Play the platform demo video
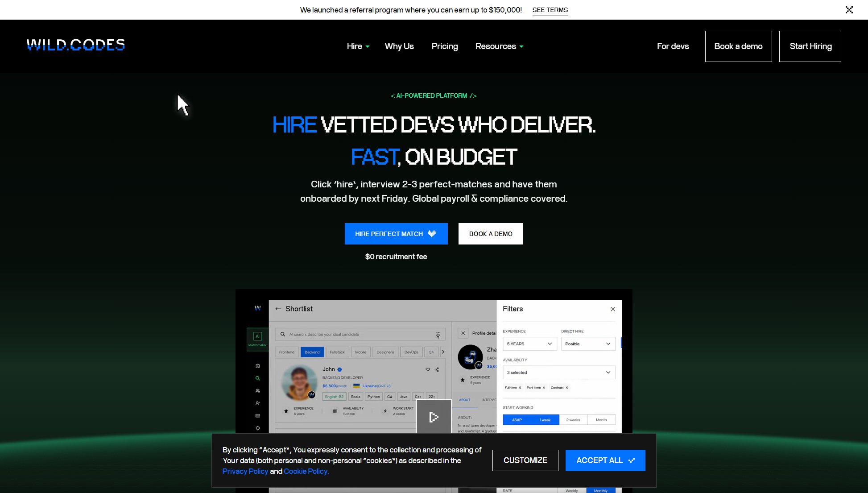Image resolution: width=868 pixels, height=493 pixels. 434,417
